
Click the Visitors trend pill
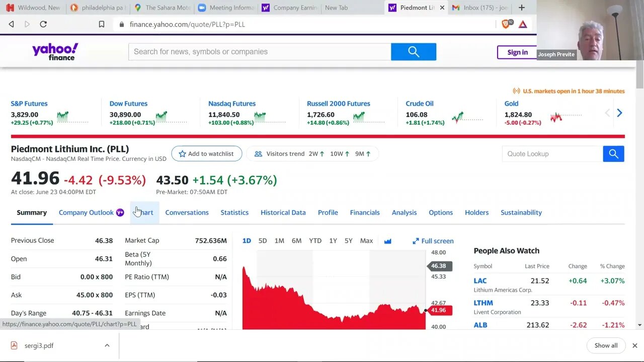pos(312,154)
